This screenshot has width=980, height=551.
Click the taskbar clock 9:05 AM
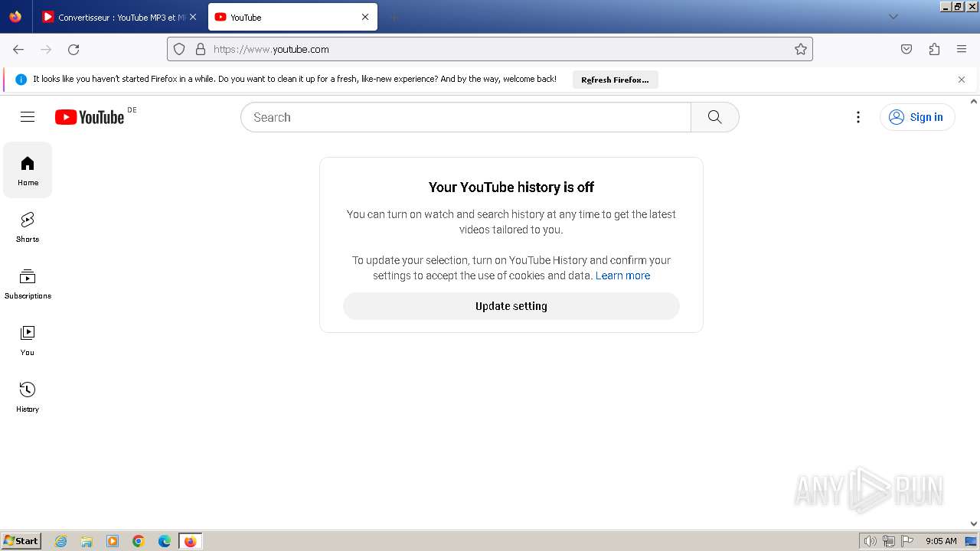click(x=941, y=541)
